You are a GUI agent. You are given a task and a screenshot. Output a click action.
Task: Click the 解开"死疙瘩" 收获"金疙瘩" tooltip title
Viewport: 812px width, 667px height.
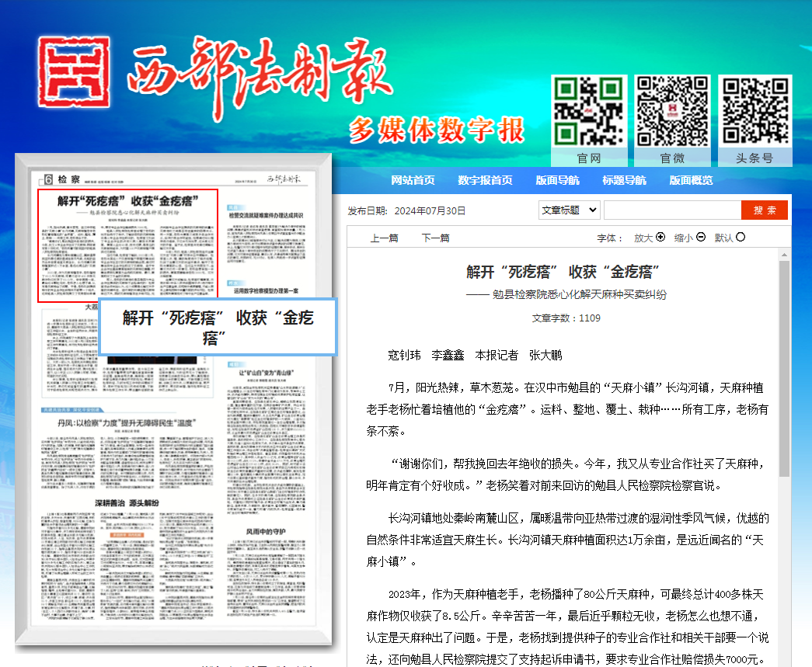(x=218, y=327)
